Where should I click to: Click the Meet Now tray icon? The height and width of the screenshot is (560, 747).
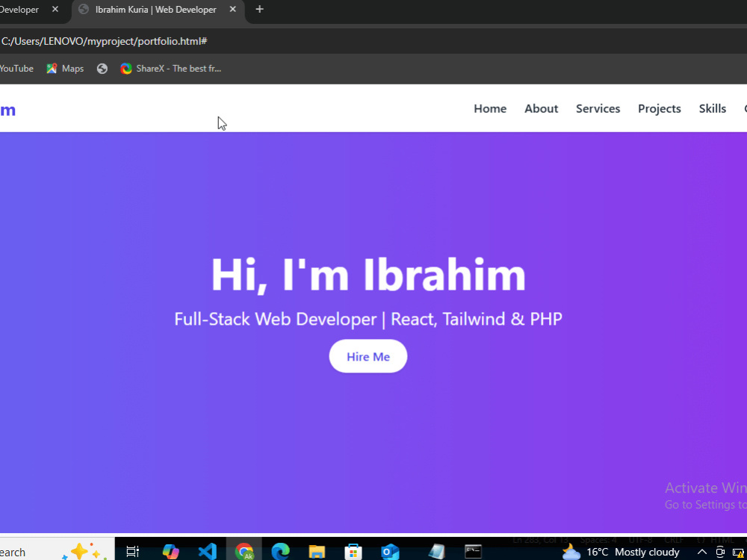pyautogui.click(x=720, y=552)
